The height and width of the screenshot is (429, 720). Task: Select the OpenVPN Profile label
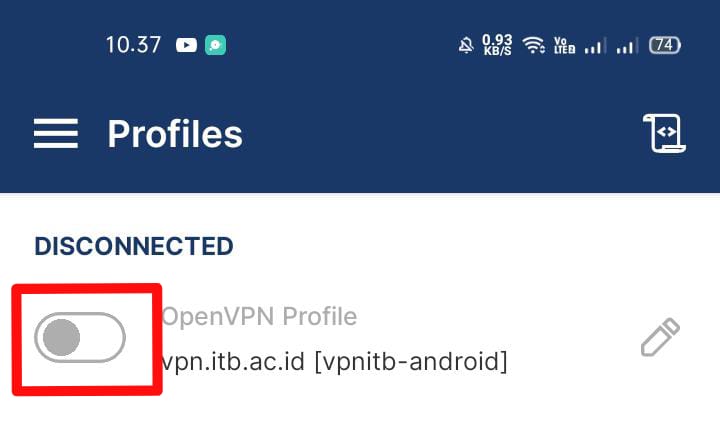260,317
